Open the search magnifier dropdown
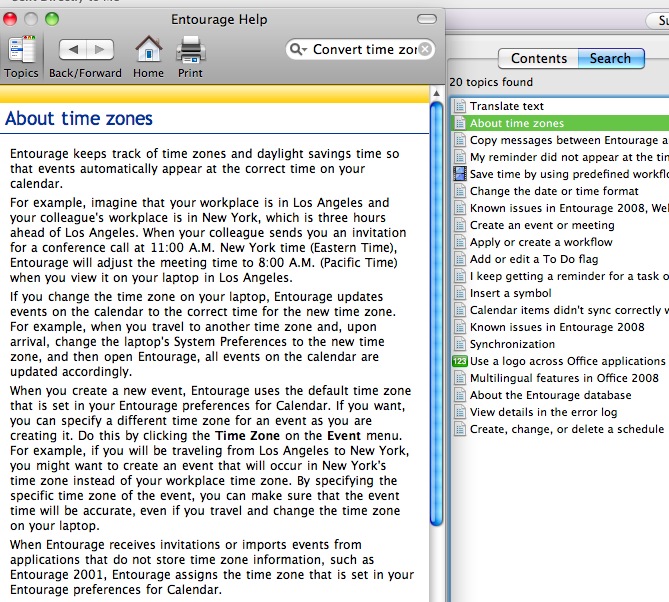This screenshot has height=602, width=669. point(298,49)
